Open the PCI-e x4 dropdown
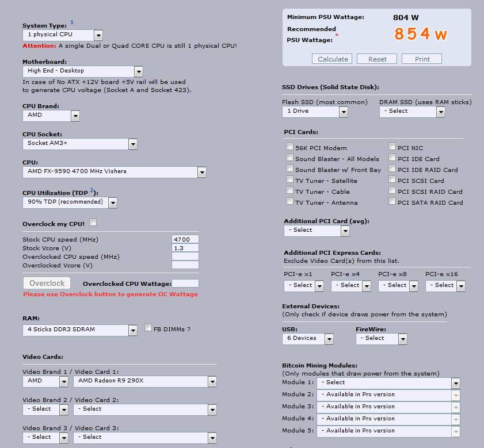484x448 pixels. tap(351, 286)
